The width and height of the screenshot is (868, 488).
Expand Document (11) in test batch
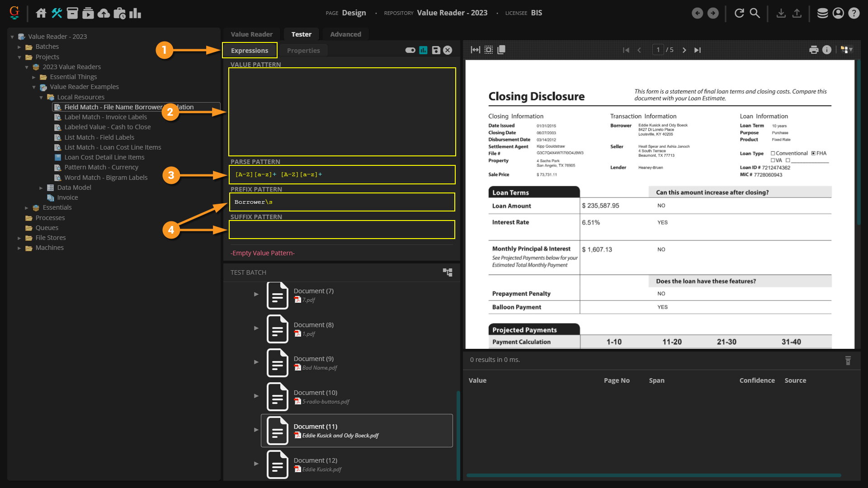click(256, 430)
